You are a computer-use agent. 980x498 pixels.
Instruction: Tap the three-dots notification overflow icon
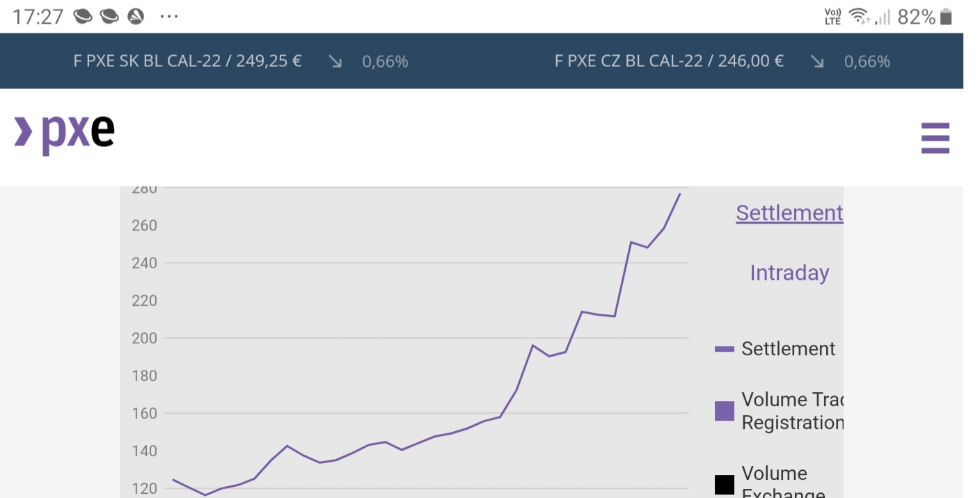coord(169,17)
